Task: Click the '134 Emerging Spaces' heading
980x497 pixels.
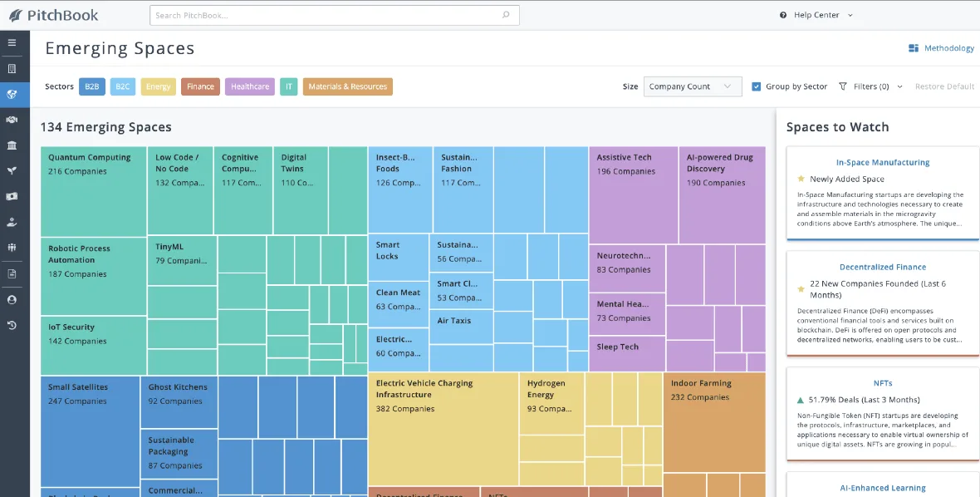Action: click(106, 127)
